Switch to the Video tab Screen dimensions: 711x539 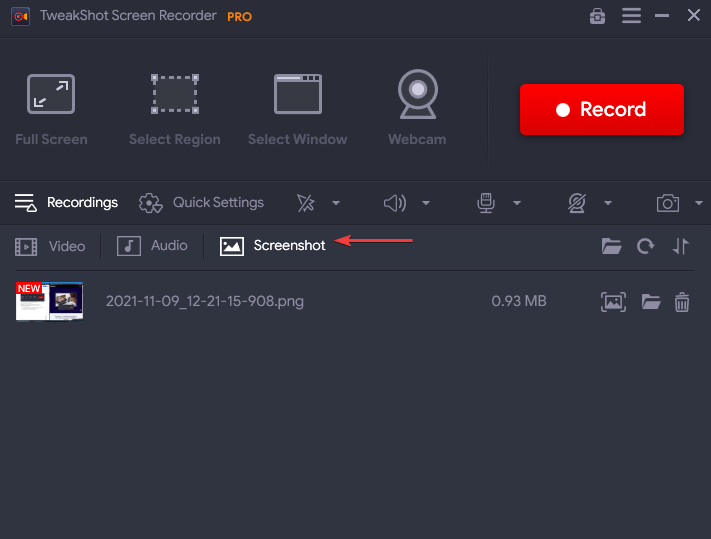tap(51, 246)
